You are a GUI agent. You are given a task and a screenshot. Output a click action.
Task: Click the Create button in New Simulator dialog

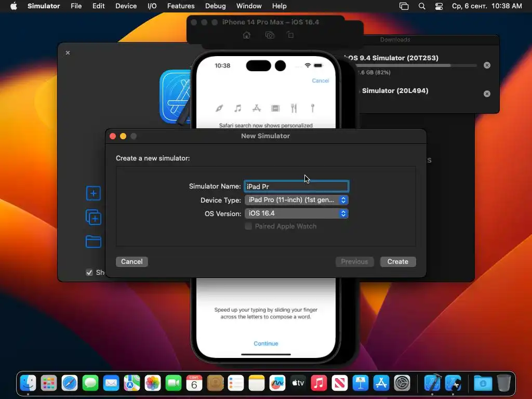click(x=397, y=262)
